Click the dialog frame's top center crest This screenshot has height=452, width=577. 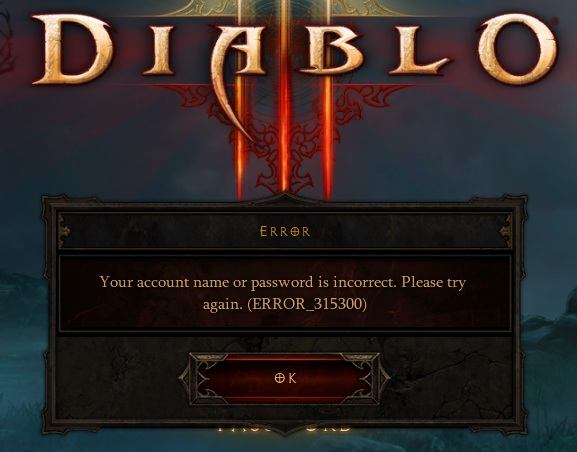tap(285, 199)
